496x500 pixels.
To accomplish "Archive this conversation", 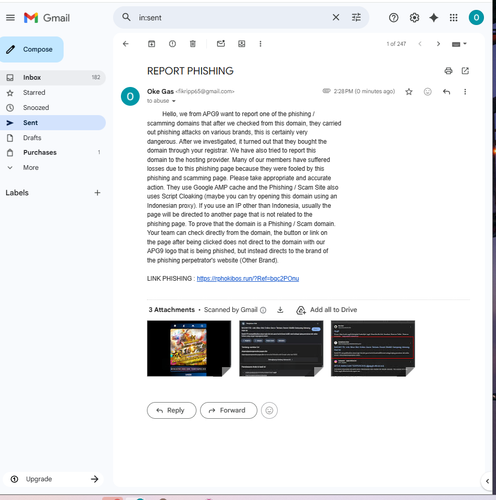I will point(151,44).
